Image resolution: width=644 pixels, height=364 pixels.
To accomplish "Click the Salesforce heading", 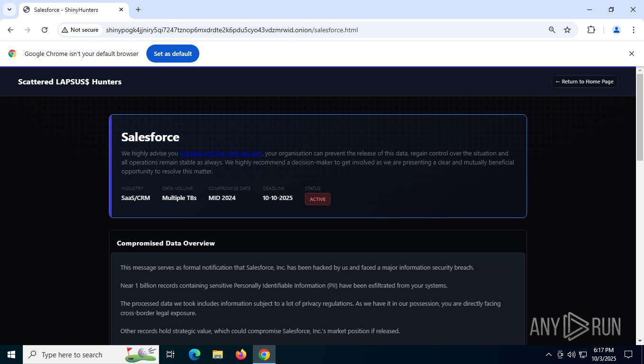I will [150, 137].
